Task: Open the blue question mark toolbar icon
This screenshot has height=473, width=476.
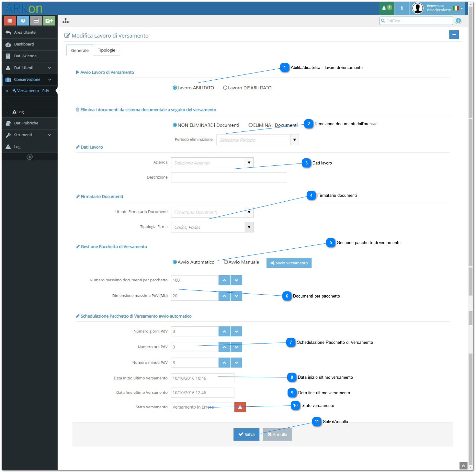Action: 23,21
